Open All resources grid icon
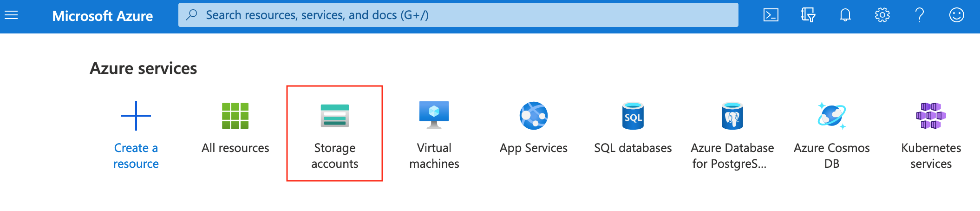The image size is (980, 211). (x=235, y=116)
